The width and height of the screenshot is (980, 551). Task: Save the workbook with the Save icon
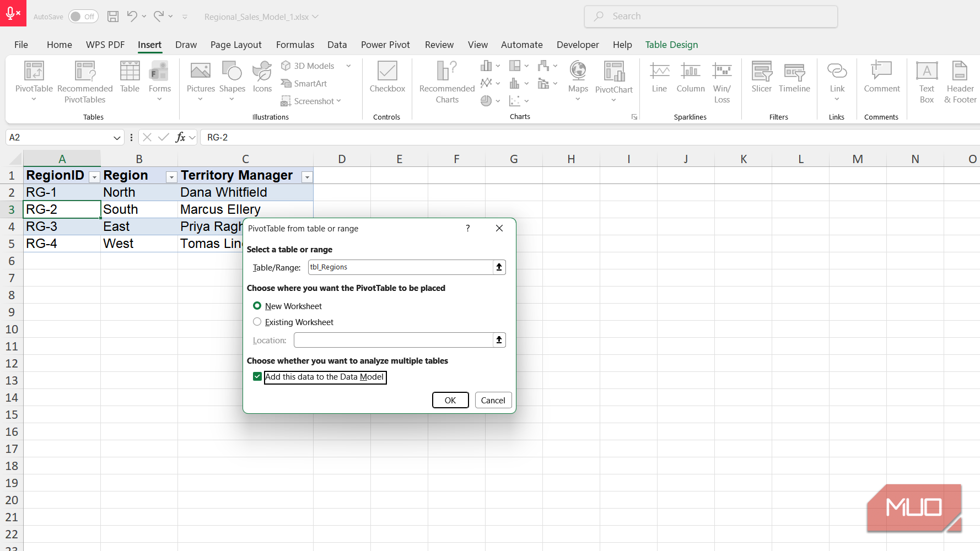tap(113, 17)
